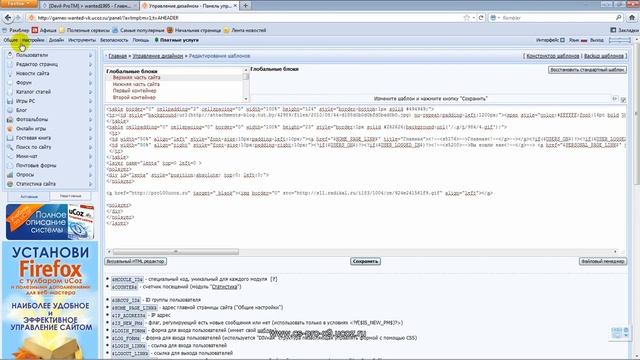This screenshot has height=360, width=640.
Task: Open the Инструменты menu
Action: tap(82, 40)
